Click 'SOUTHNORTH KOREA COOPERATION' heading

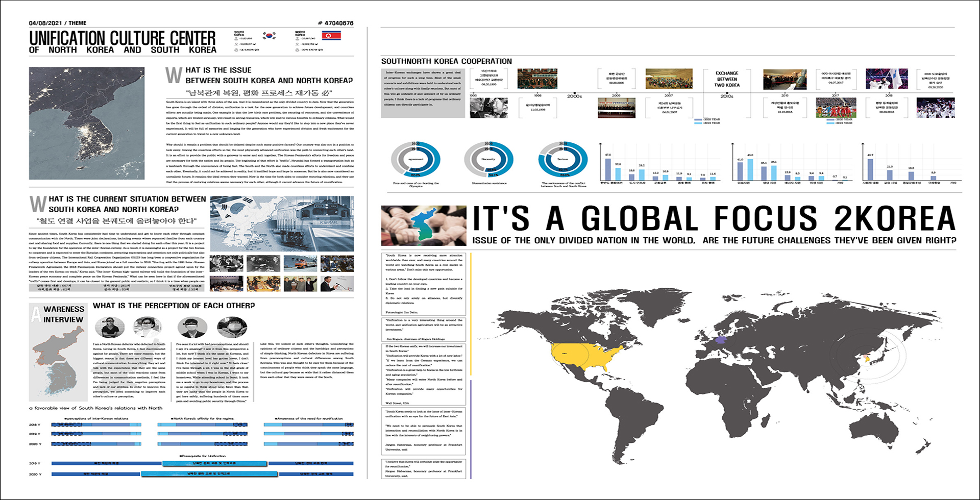pyautogui.click(x=447, y=61)
